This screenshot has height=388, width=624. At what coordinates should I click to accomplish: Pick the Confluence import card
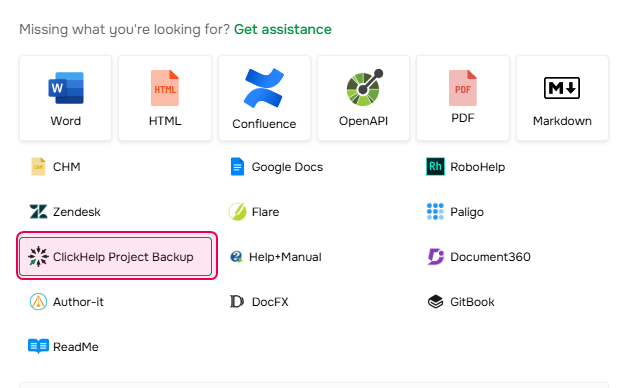(264, 98)
